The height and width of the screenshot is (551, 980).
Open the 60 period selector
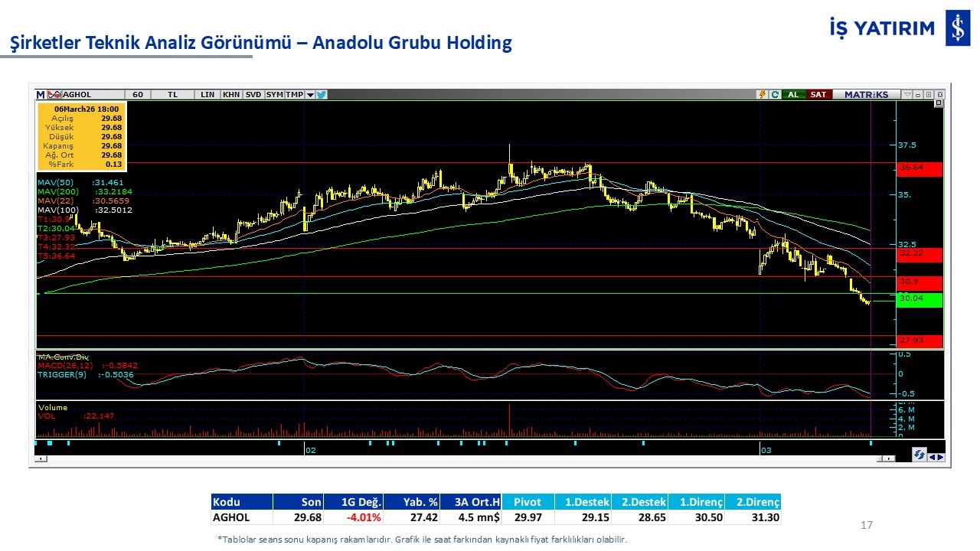click(x=138, y=95)
